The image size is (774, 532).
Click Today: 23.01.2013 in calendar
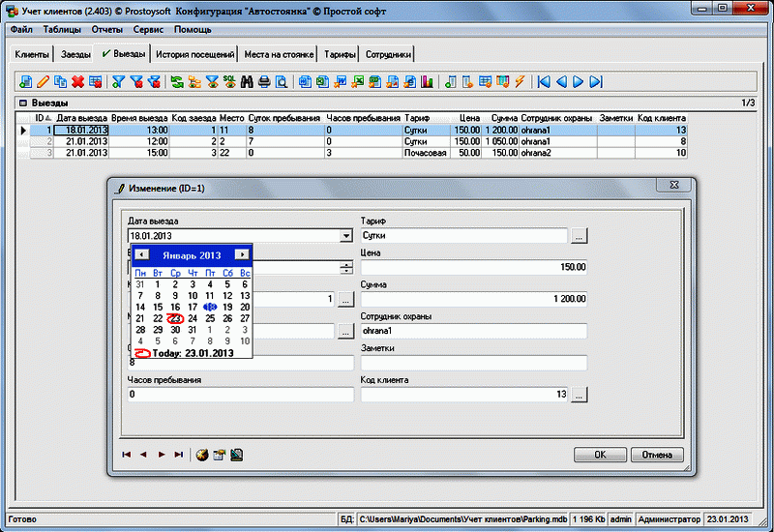coord(193,353)
